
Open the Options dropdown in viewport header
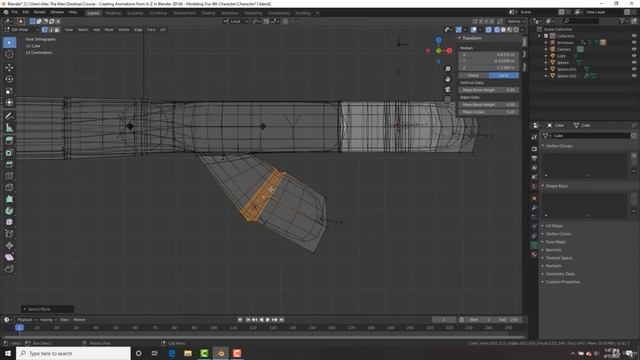point(516,21)
